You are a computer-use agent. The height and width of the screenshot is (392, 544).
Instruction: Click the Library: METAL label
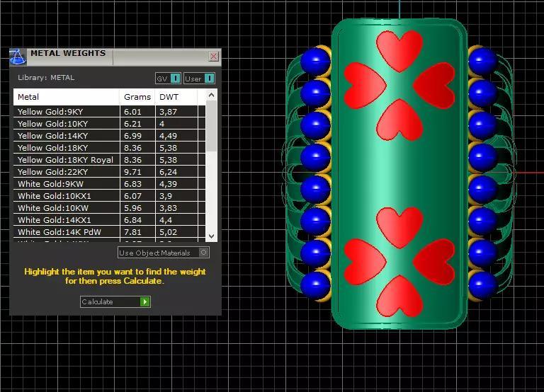[x=46, y=78]
